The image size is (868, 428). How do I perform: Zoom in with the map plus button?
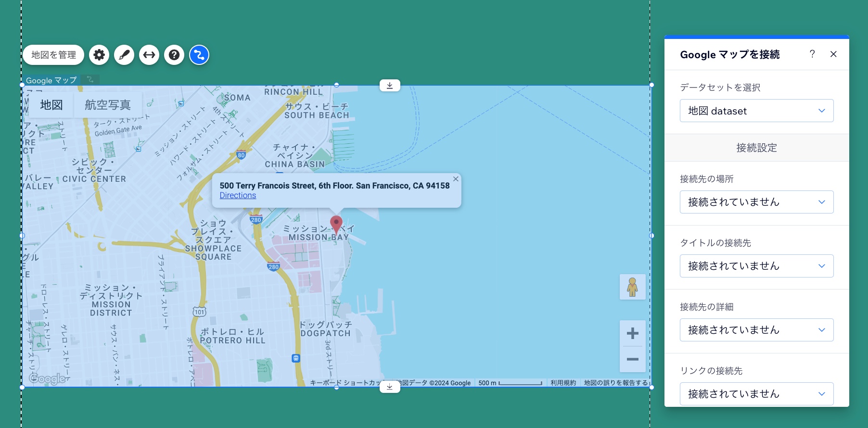click(x=632, y=333)
